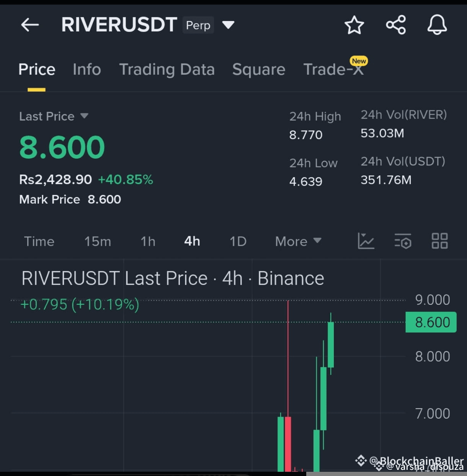Select the Time chart interval
Viewport: 467px width, 476px height.
[x=39, y=241]
